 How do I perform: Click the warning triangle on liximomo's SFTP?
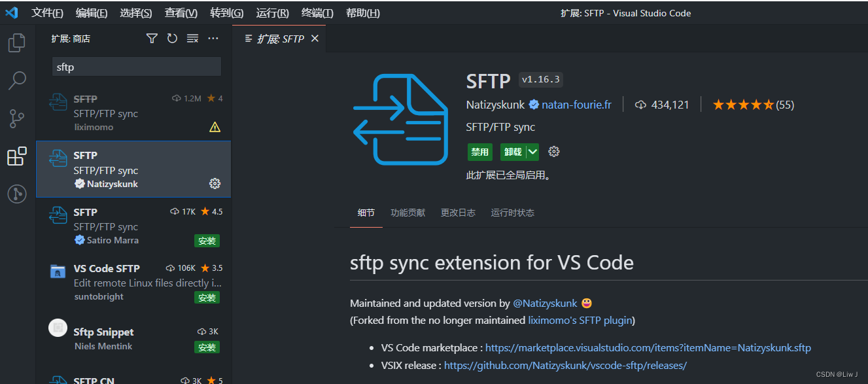tap(215, 126)
